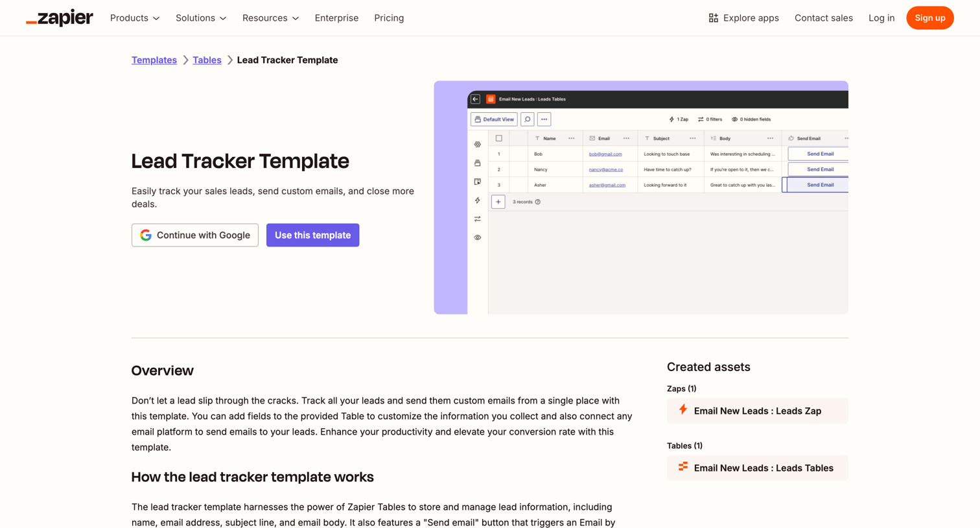Click the Created assets heading
The image size is (980, 528).
(x=708, y=366)
